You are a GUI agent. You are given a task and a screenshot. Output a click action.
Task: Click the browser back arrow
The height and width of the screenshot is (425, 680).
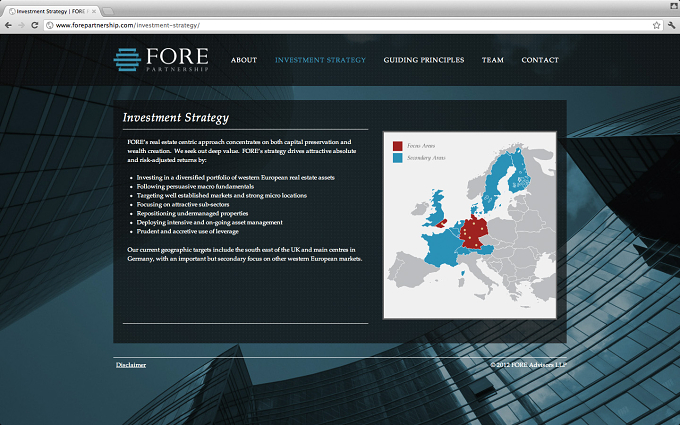click(8, 26)
